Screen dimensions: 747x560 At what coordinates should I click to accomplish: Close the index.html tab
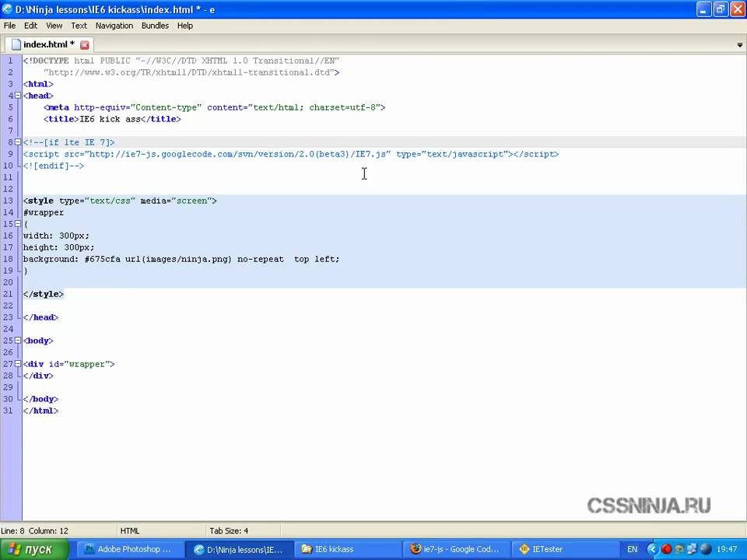[x=84, y=45]
